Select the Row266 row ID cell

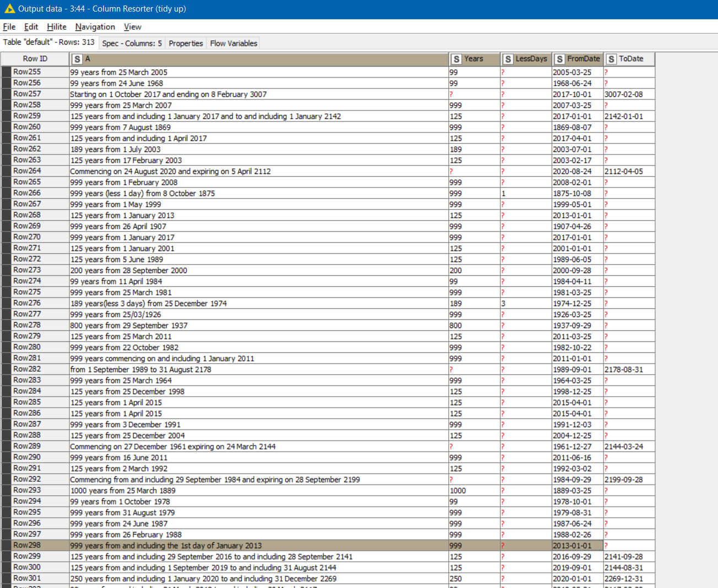click(28, 193)
